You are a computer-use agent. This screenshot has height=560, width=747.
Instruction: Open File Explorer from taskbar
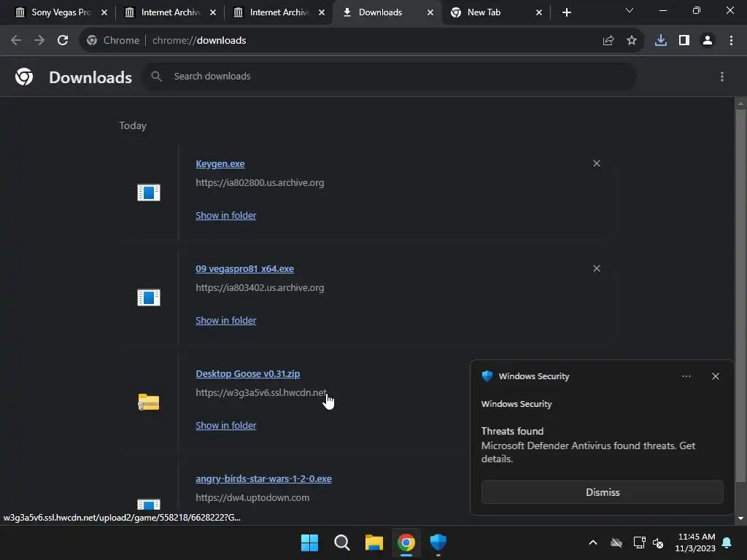point(374,542)
